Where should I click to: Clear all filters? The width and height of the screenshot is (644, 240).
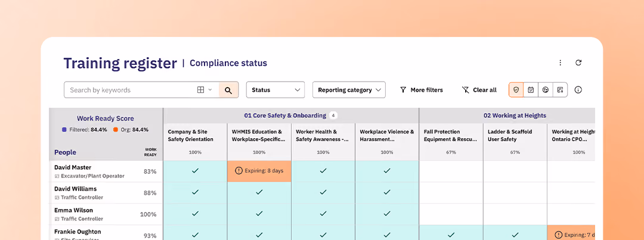coord(479,90)
